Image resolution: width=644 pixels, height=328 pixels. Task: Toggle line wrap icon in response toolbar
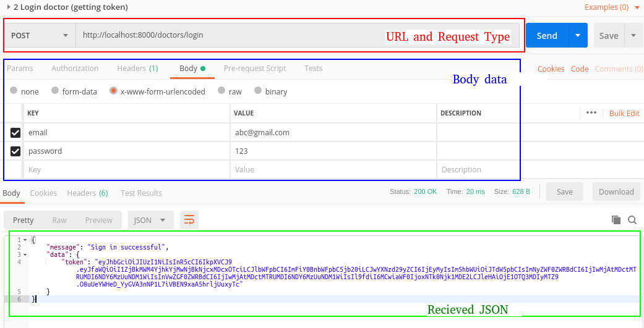click(x=189, y=220)
